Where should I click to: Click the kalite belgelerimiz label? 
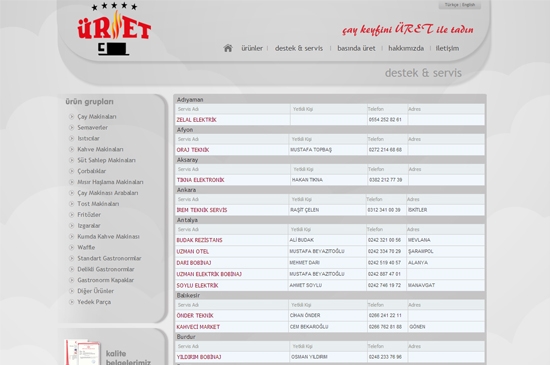[x=128, y=357]
